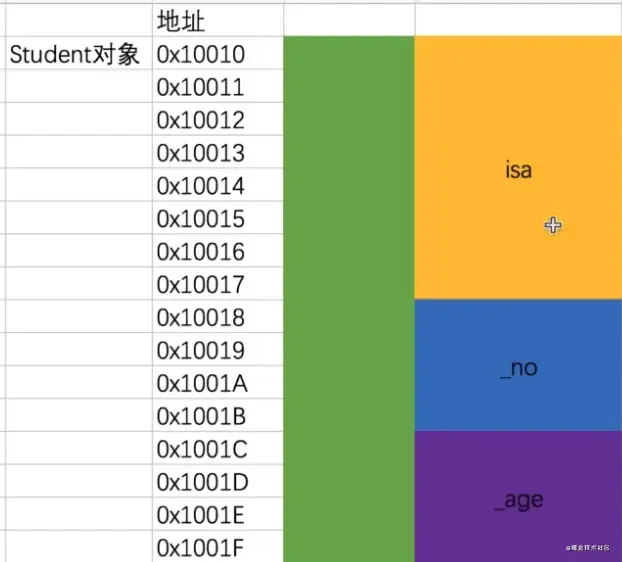Select the 0x10017 address cell
The width and height of the screenshot is (622, 562).
(x=217, y=285)
